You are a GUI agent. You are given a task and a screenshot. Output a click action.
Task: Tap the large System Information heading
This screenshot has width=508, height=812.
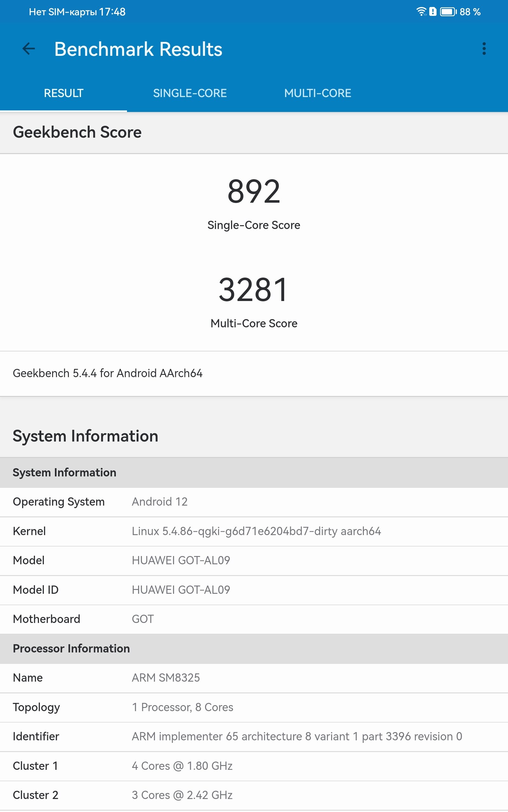(85, 436)
